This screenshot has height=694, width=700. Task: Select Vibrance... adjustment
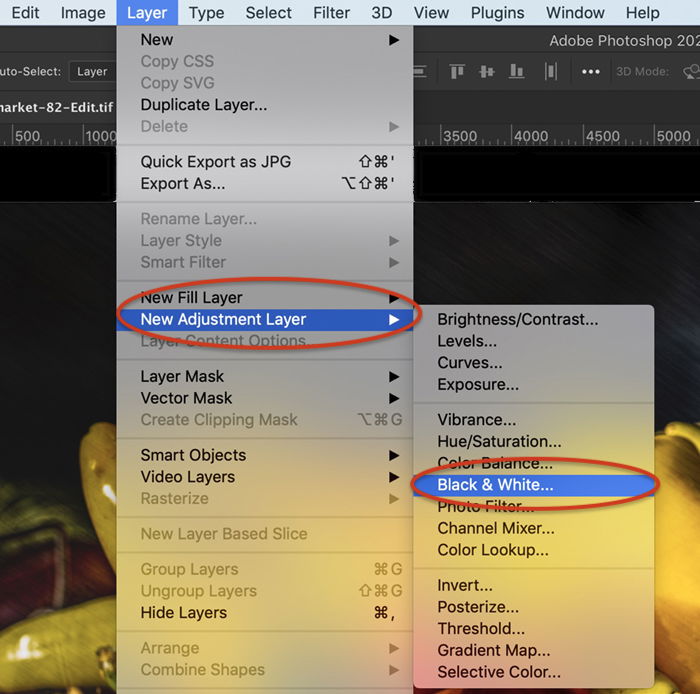pos(533,420)
